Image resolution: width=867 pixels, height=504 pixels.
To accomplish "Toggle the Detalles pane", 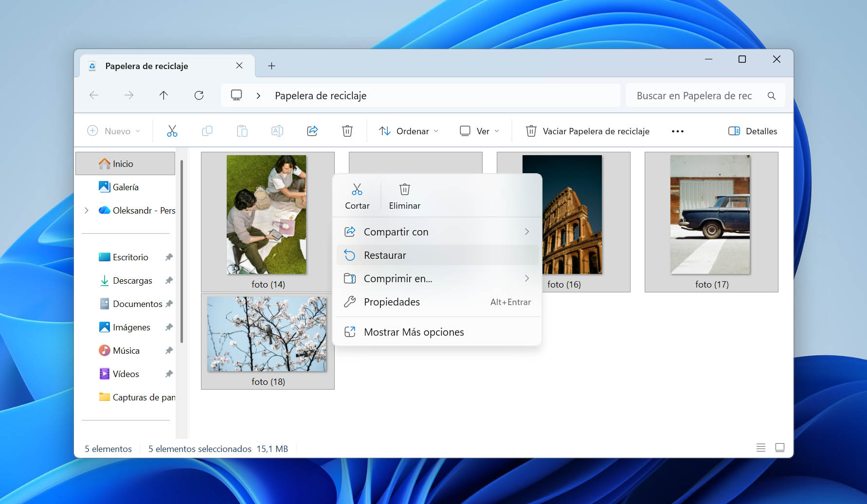I will click(753, 131).
